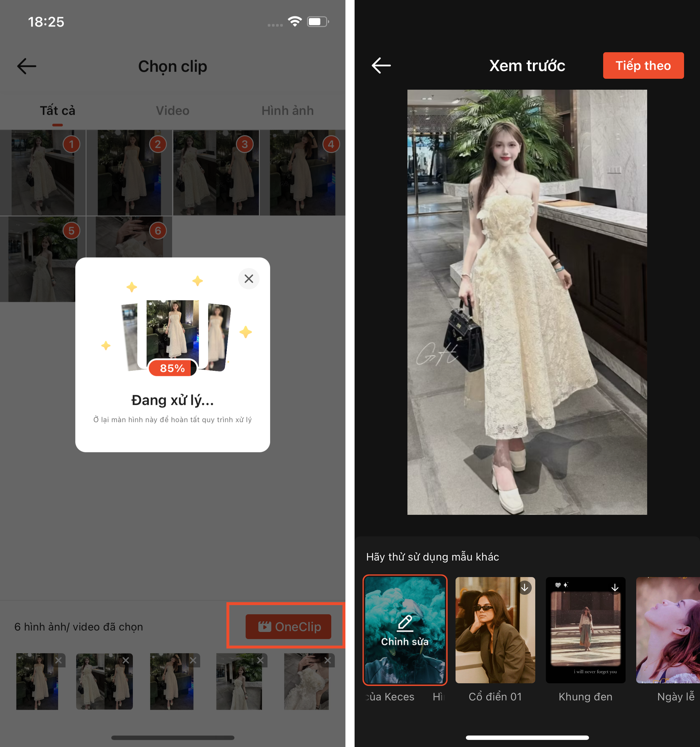Tap the 85% progress indicator
700x747 pixels.
[172, 368]
